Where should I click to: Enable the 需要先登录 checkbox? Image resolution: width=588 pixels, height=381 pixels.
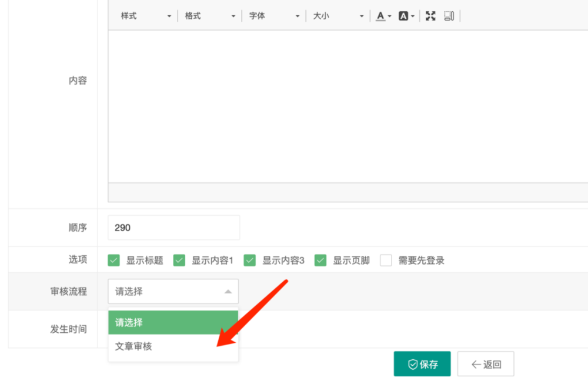386,260
